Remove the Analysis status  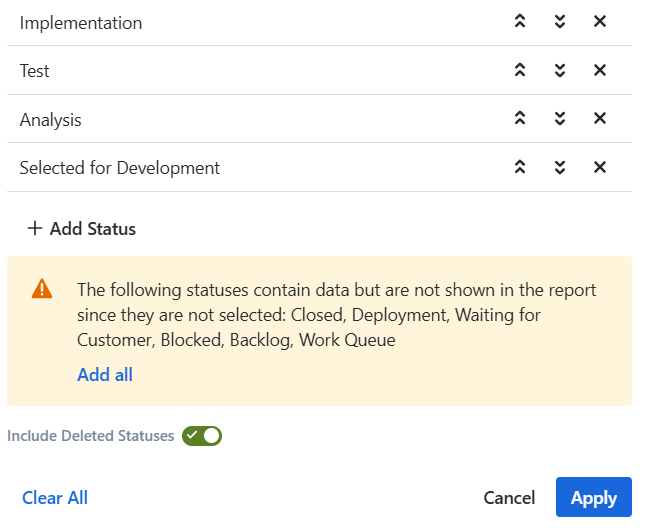(600, 119)
